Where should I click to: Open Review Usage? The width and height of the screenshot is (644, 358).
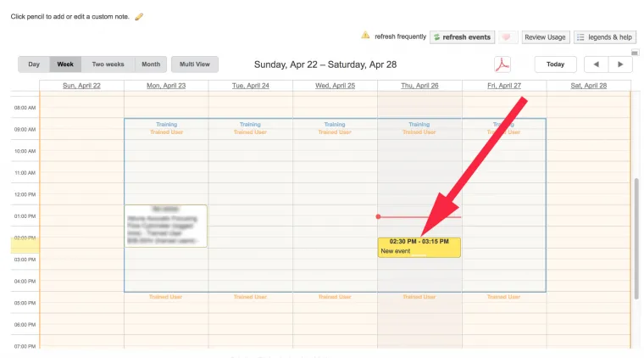coord(545,37)
